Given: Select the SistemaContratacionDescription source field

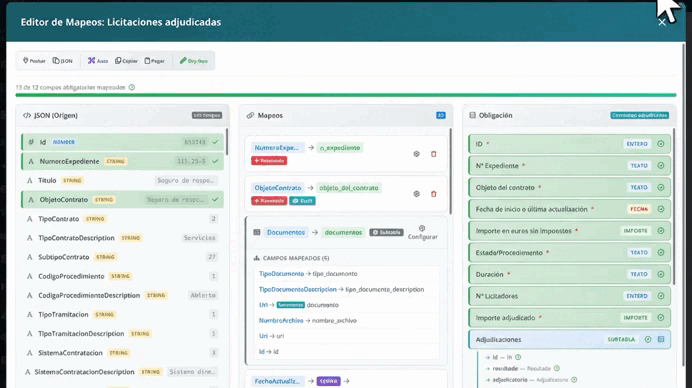Looking at the screenshot, I should [122, 372].
